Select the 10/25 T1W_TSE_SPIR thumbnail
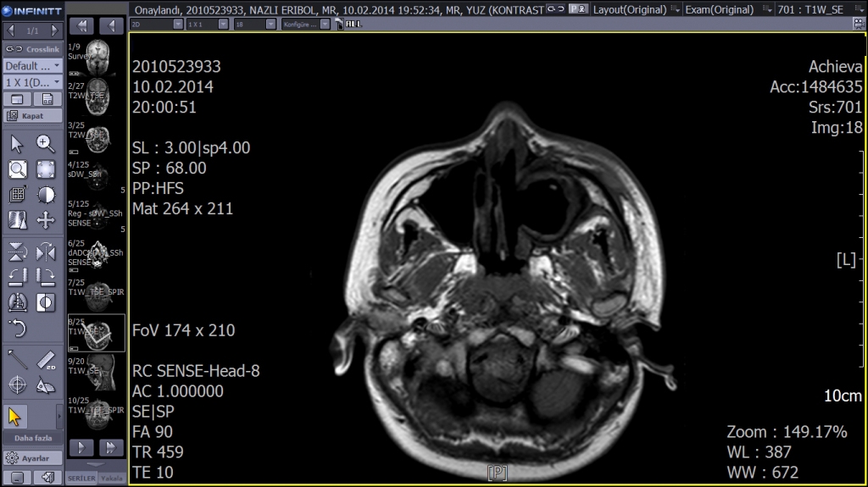868x487 pixels. click(x=97, y=412)
